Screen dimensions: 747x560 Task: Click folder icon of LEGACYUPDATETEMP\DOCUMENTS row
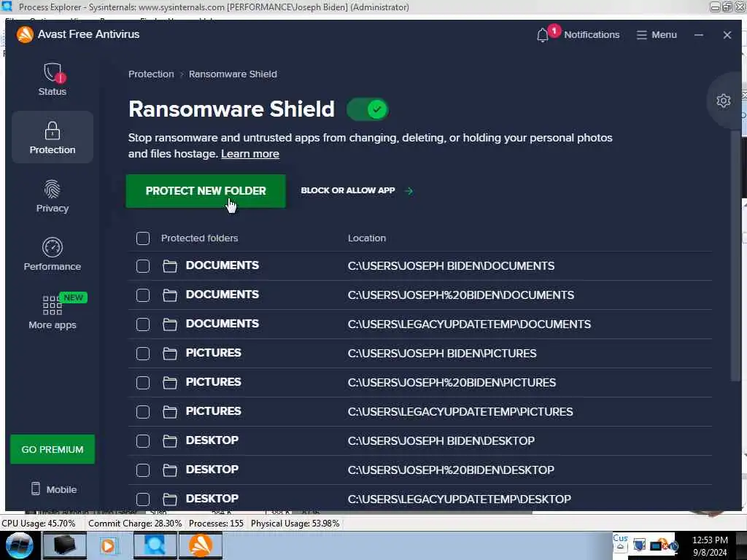[x=169, y=324]
